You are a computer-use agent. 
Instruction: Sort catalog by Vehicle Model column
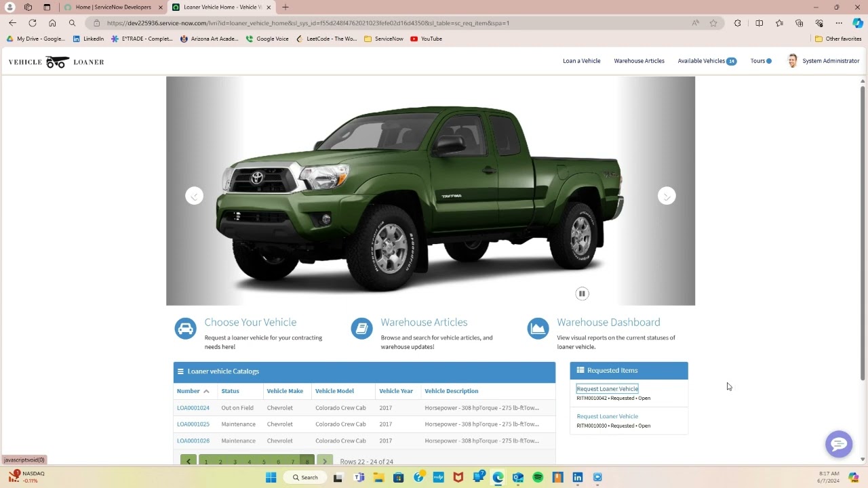coord(334,391)
